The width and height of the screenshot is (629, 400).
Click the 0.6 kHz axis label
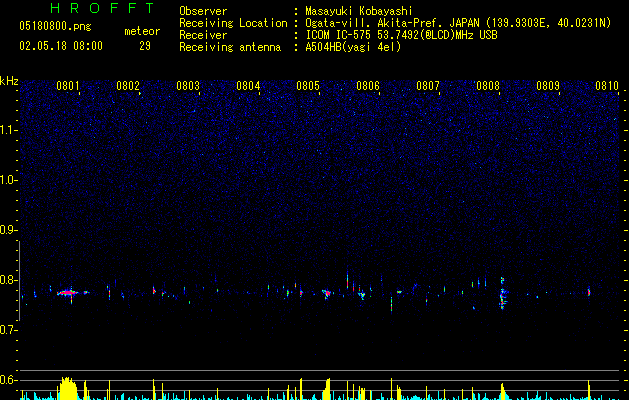pos(7,380)
